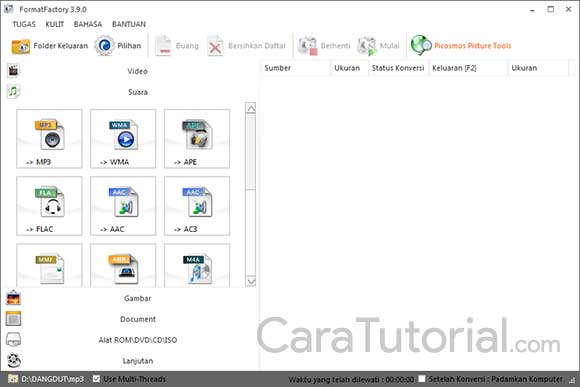
Task: Select the -> APE conversion icon
Action: [x=197, y=139]
